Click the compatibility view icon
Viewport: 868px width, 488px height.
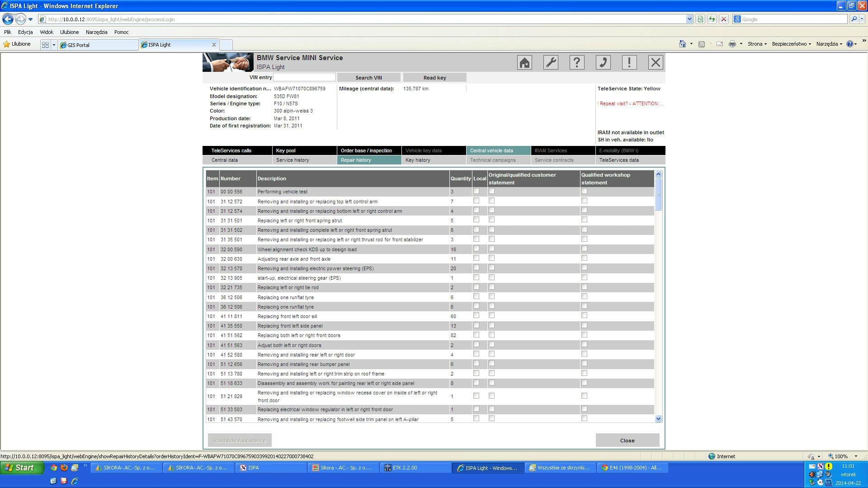700,19
